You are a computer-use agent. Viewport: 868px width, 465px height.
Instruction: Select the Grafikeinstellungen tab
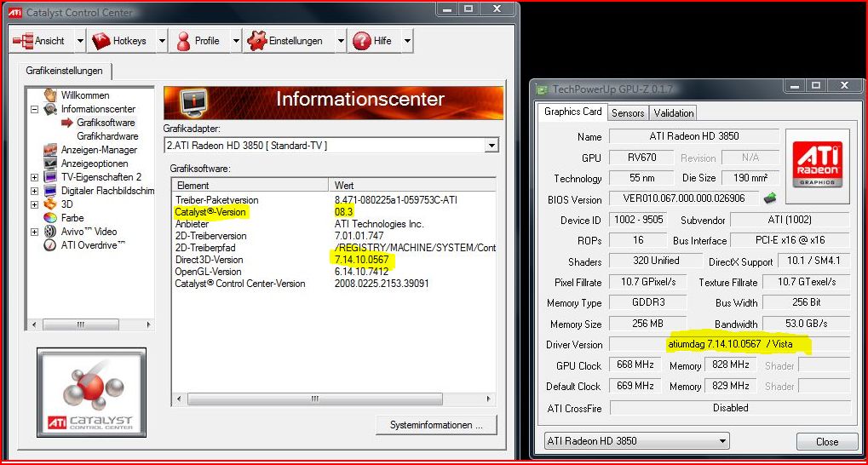click(x=66, y=71)
